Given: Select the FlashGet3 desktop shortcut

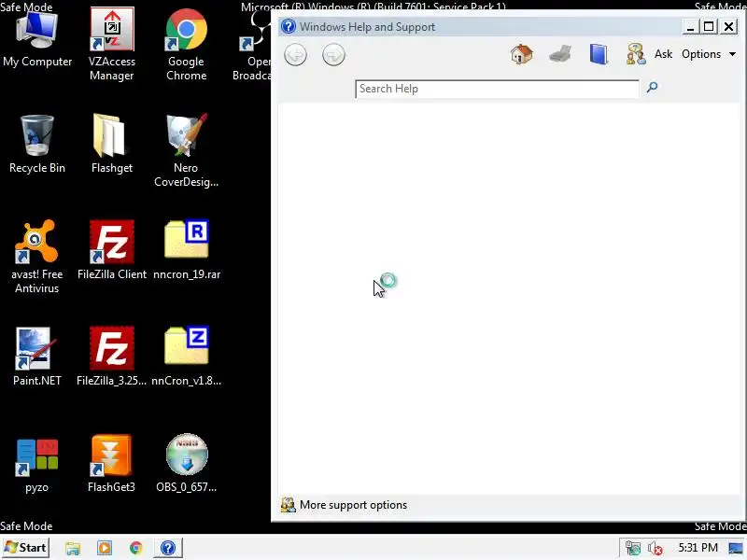Looking at the screenshot, I should (112, 464).
